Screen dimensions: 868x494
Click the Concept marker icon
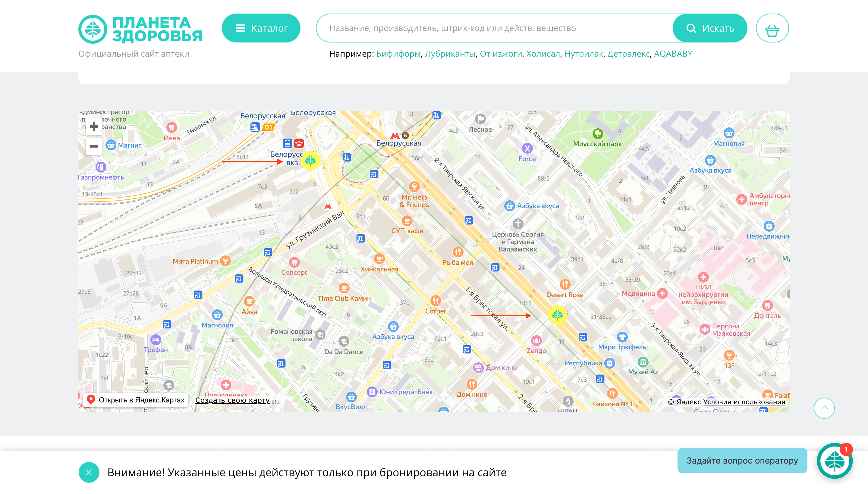294,262
